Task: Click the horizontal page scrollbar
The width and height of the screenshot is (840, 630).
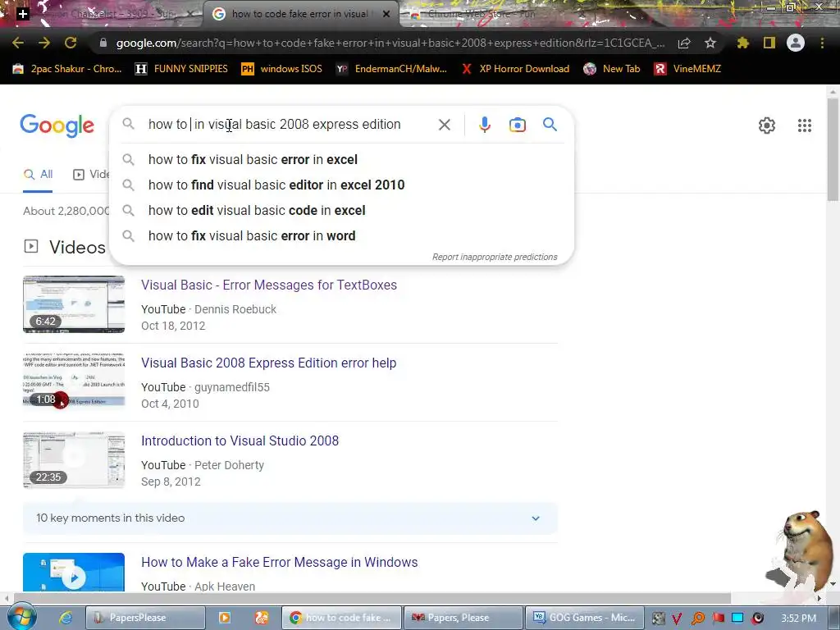Action: 372,597
